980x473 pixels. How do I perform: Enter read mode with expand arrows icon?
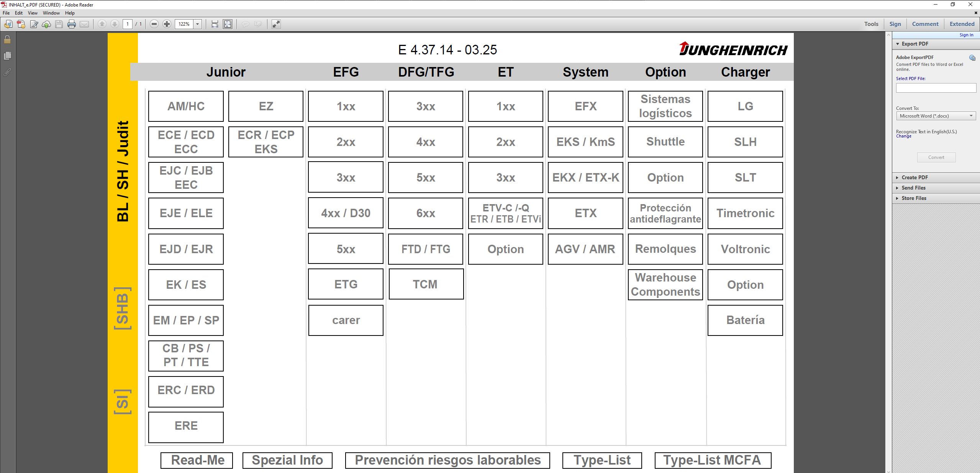(x=276, y=24)
